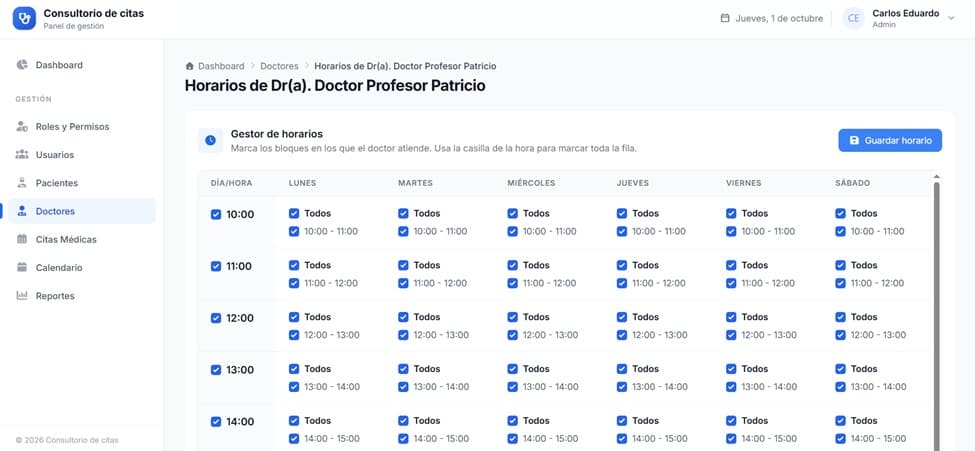Viewport: 975px width, 451px height.
Task: Uncheck Todos for Lunes in the 10:00 row
Action: click(x=294, y=213)
